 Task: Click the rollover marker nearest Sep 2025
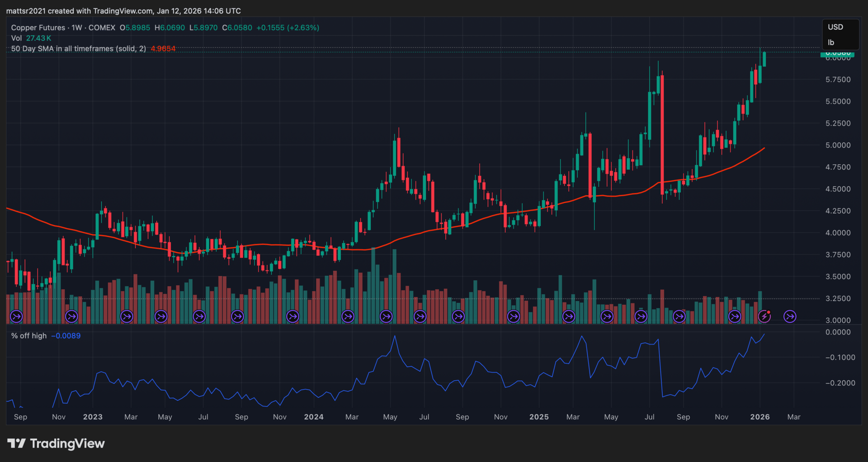pos(679,316)
